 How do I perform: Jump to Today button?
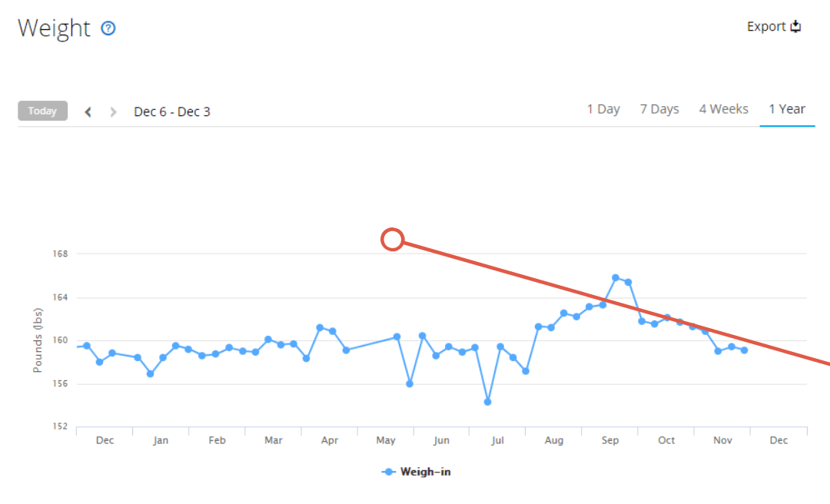click(42, 111)
